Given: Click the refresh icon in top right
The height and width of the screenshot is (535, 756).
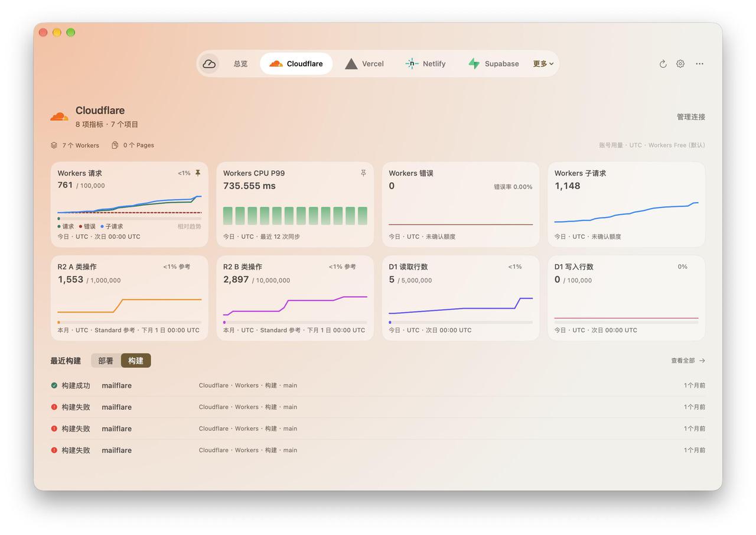Looking at the screenshot, I should [663, 64].
